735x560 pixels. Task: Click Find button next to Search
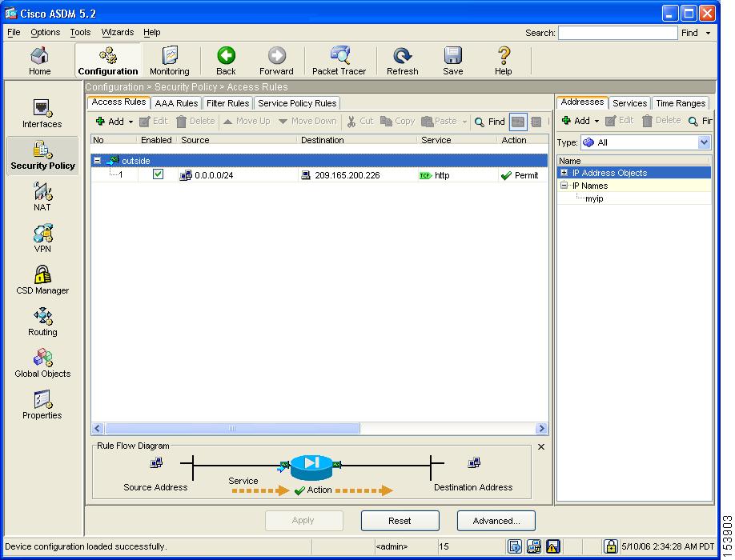(689, 33)
